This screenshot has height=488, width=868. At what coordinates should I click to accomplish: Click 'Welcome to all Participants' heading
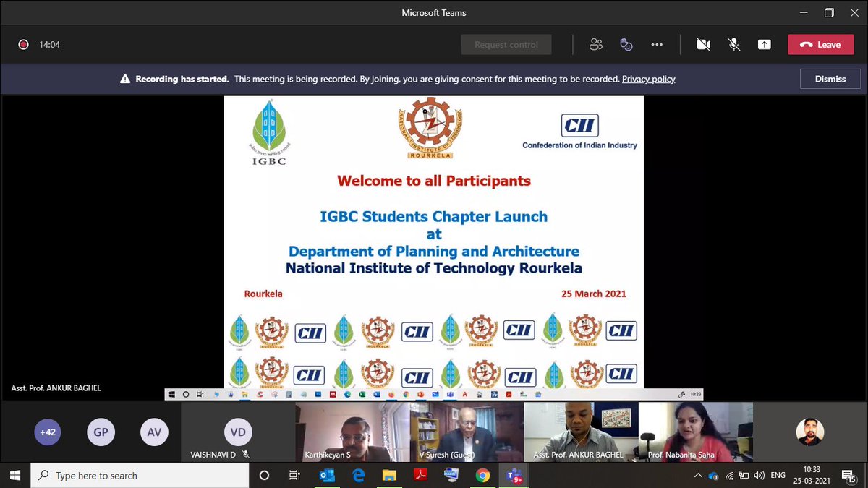pyautogui.click(x=434, y=180)
